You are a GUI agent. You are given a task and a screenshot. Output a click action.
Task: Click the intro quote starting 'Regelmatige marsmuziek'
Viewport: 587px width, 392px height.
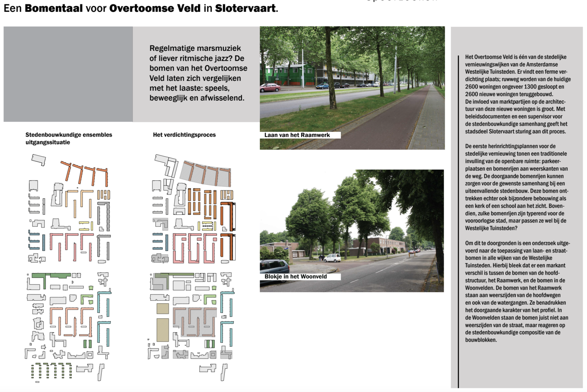point(198,73)
